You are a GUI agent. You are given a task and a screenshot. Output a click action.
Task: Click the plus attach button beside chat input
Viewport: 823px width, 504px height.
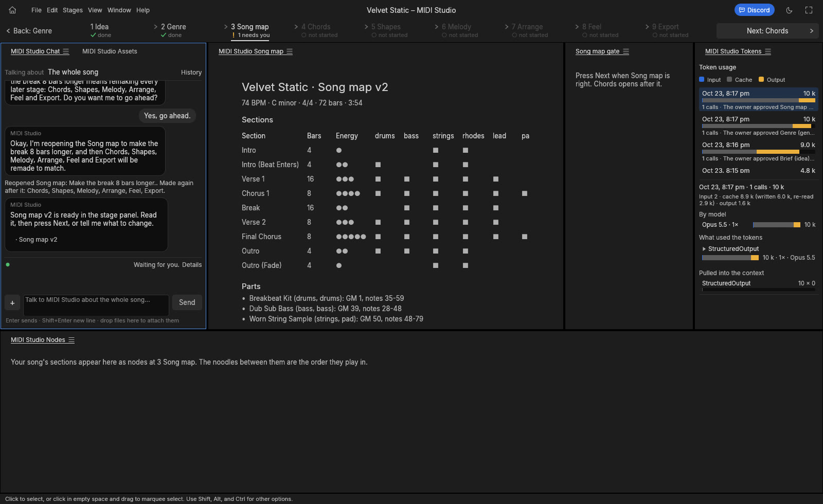[x=12, y=303]
